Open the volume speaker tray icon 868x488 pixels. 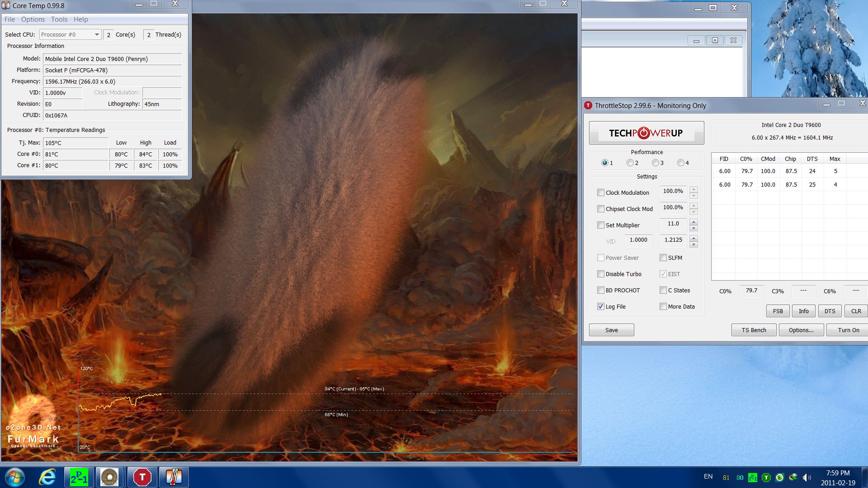tap(807, 478)
